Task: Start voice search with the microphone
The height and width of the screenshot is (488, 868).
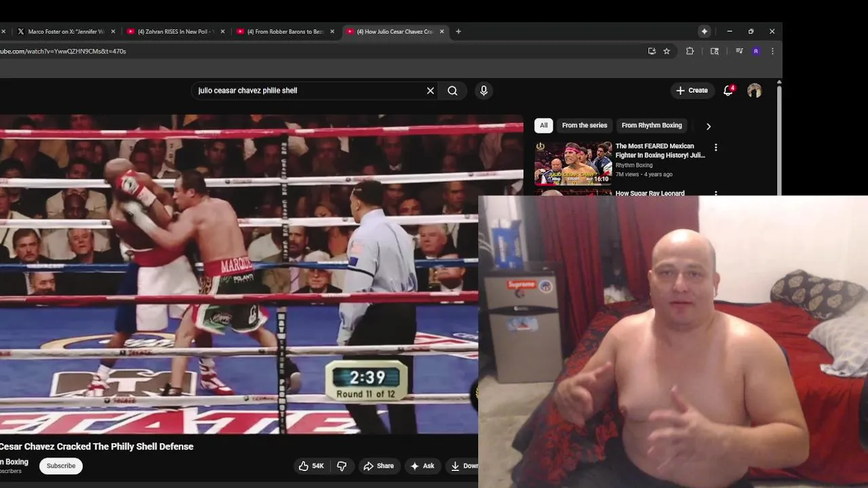Action: click(x=484, y=91)
